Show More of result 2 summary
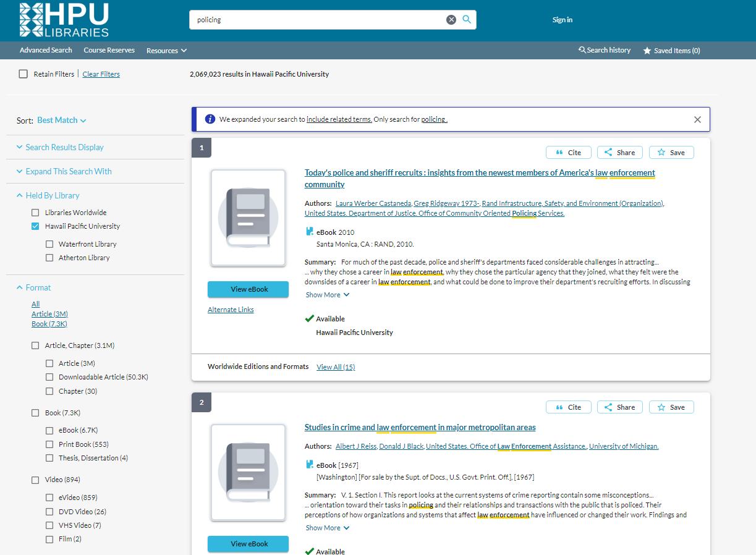The image size is (756, 555). pos(328,528)
